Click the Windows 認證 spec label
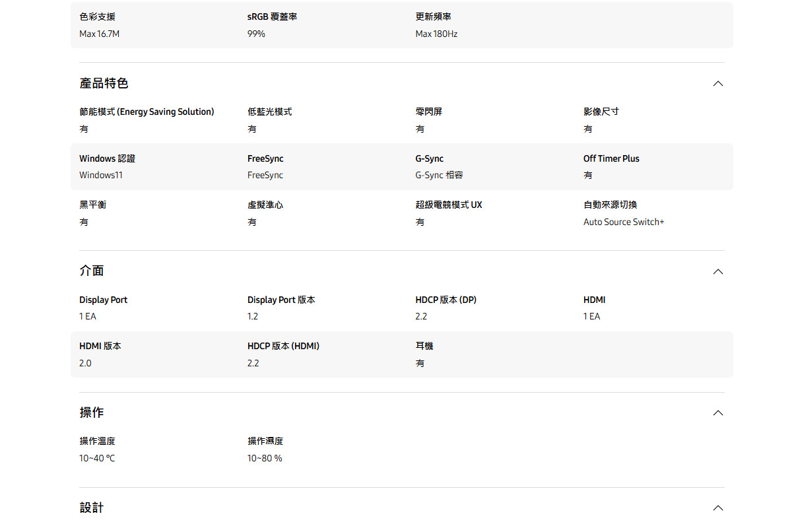This screenshot has width=792, height=532. 107,158
